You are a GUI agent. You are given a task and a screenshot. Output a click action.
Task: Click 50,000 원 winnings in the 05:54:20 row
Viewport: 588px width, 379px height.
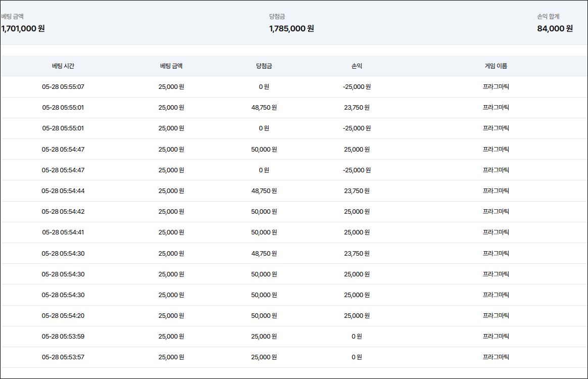click(x=264, y=316)
